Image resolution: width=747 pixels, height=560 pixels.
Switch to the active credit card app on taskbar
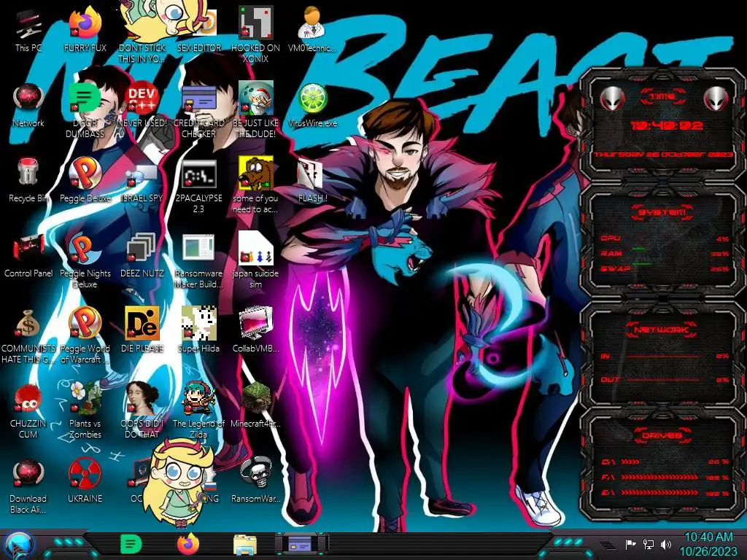301,544
